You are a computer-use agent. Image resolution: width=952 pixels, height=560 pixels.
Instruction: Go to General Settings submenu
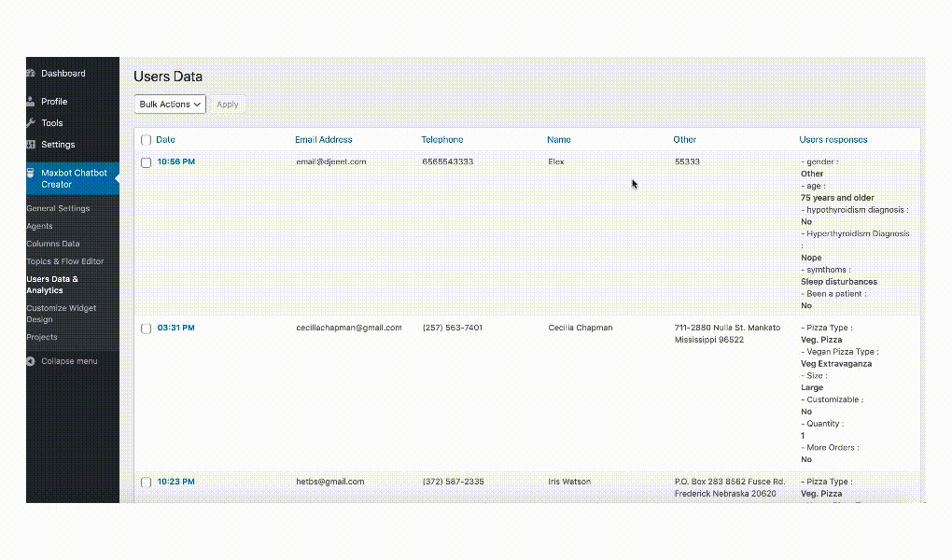(58, 208)
